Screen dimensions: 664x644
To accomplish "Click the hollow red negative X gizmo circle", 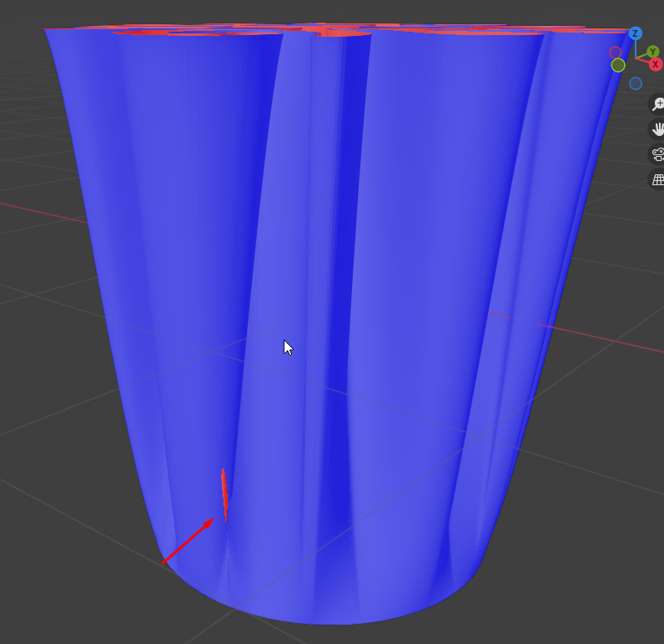I will [x=616, y=53].
